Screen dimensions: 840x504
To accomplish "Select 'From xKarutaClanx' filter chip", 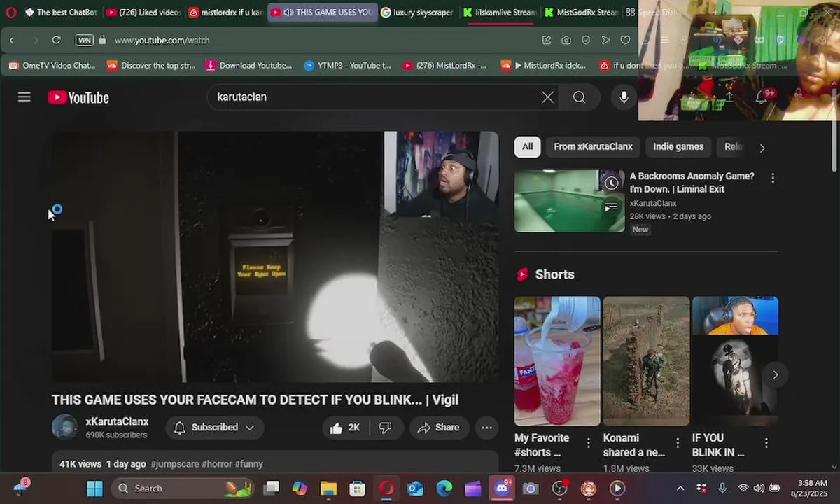I will tap(593, 147).
